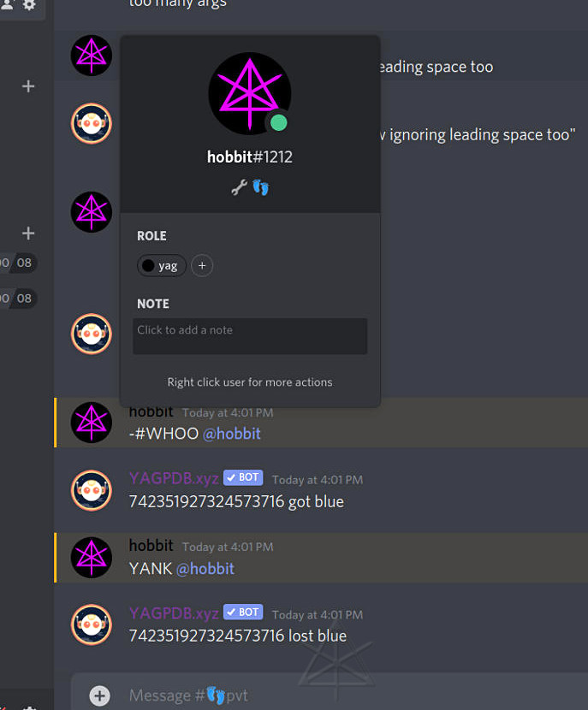Click the @hobbit mention in WHOO message
The height and width of the screenshot is (710, 588).
point(231,434)
